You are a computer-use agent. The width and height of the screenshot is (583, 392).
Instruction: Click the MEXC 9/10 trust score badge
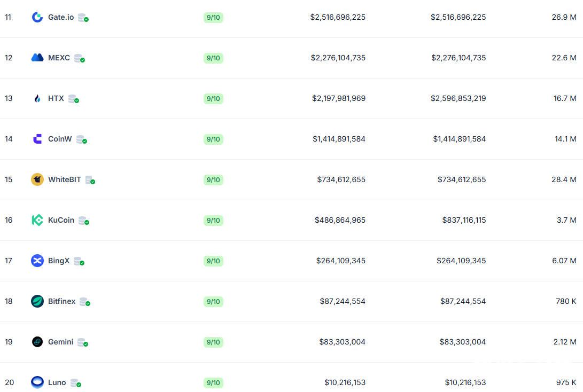coord(213,58)
